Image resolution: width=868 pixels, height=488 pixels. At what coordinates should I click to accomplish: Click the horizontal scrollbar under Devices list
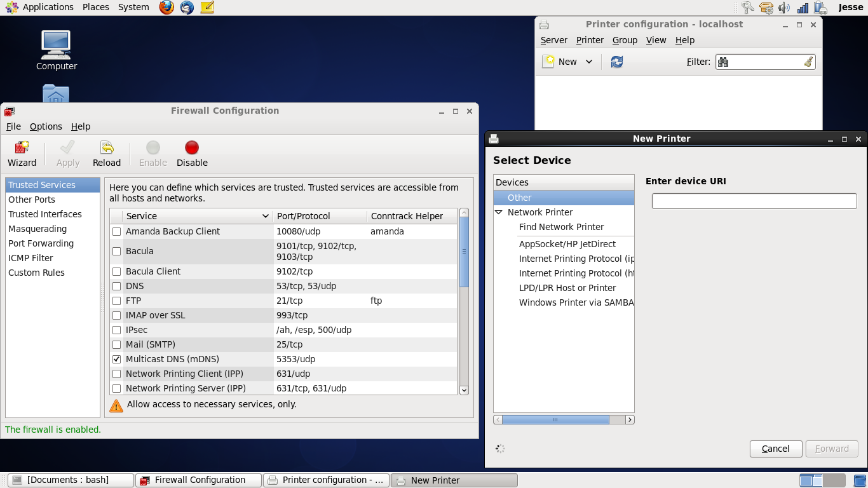555,420
